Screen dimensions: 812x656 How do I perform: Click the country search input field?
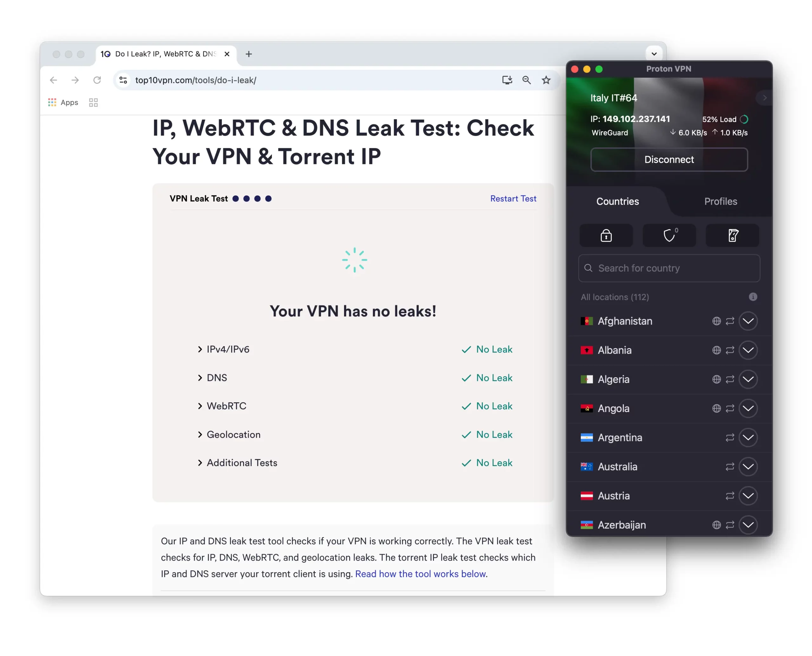click(669, 267)
